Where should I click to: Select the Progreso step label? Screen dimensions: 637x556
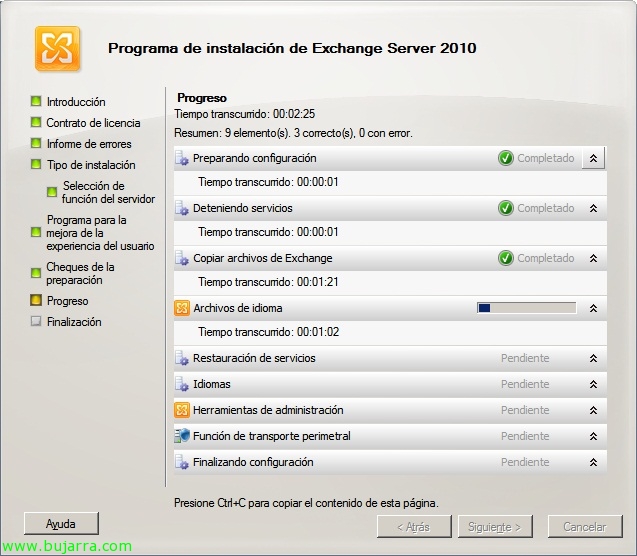[67, 301]
